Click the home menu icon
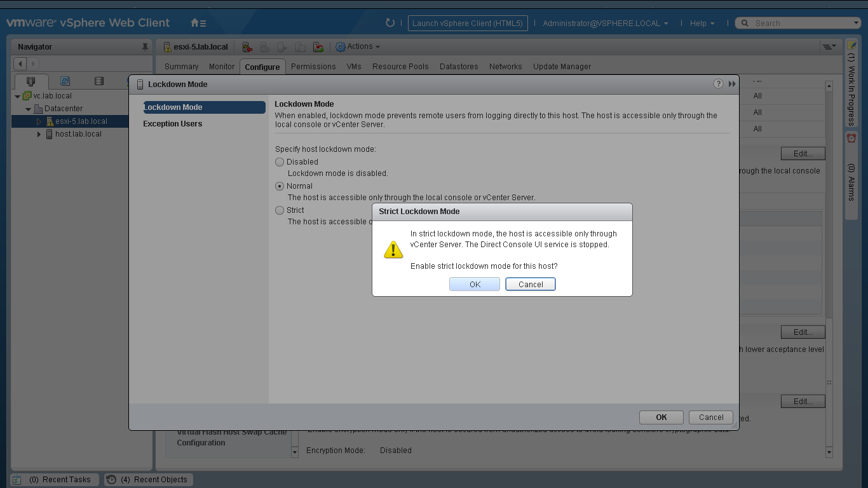Viewport: 868px width, 488px height. coord(198,23)
